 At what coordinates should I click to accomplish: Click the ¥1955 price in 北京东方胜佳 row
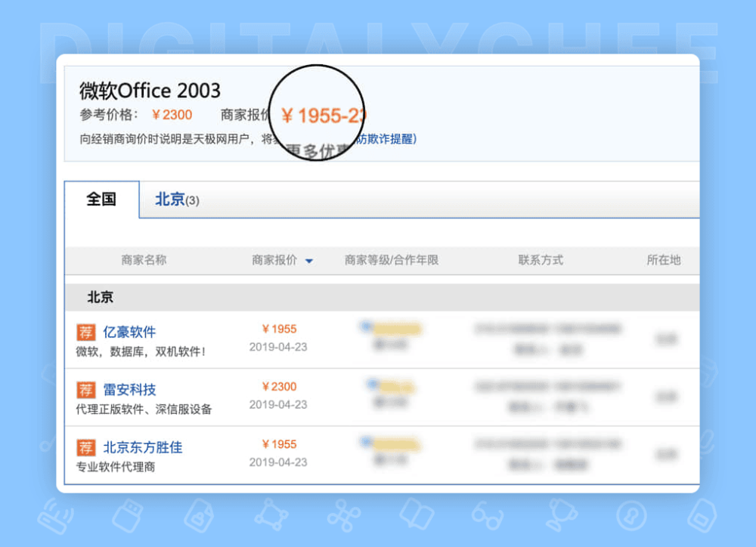279,444
